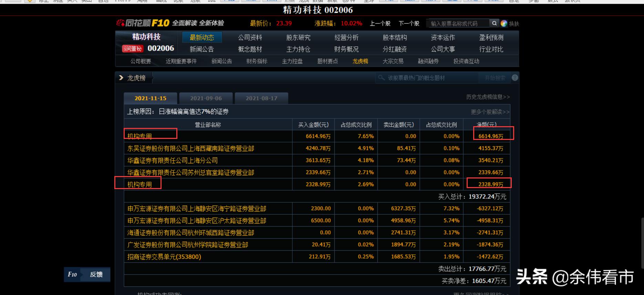Click the 卖出总计 17766.77万元 text
Screen dimensions: 644x295
[472, 269]
